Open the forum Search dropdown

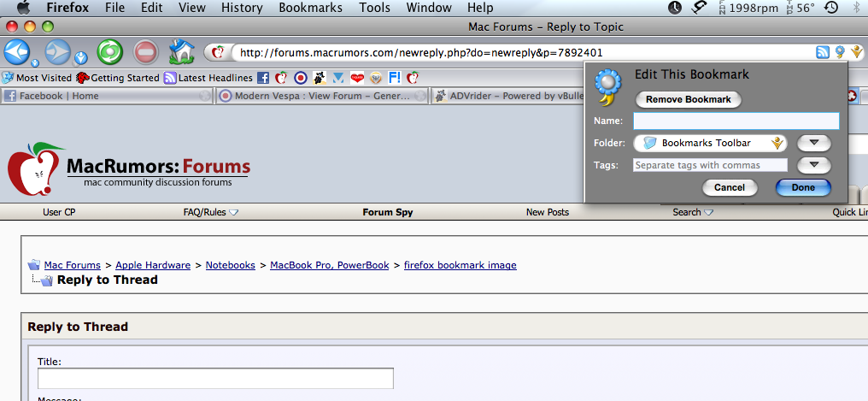pos(693,212)
